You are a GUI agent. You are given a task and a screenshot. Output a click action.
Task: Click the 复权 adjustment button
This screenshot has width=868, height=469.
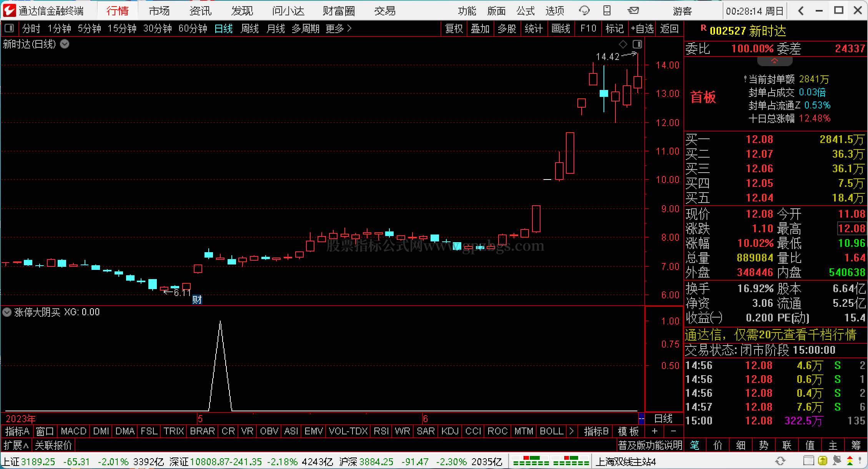(454, 28)
